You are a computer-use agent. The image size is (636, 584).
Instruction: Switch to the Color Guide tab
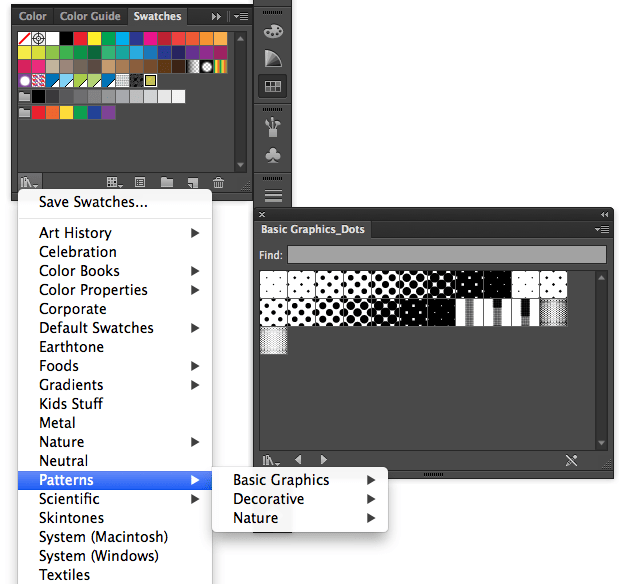click(90, 16)
